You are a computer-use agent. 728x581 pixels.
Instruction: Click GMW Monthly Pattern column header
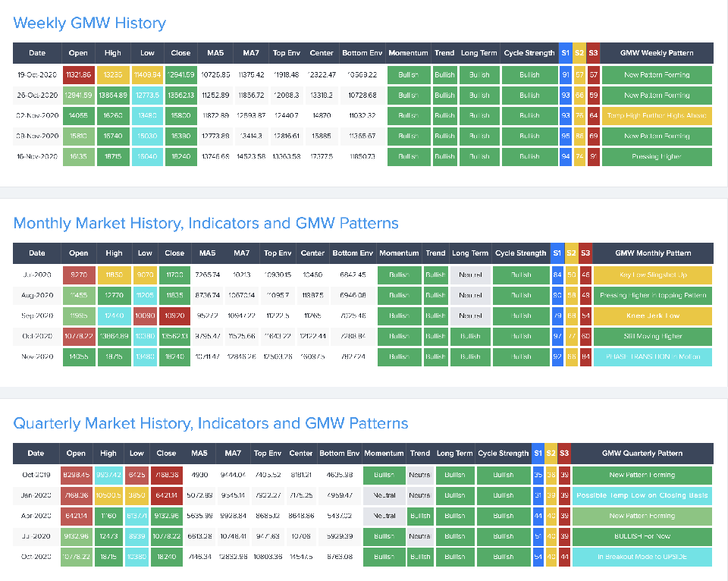(x=653, y=253)
